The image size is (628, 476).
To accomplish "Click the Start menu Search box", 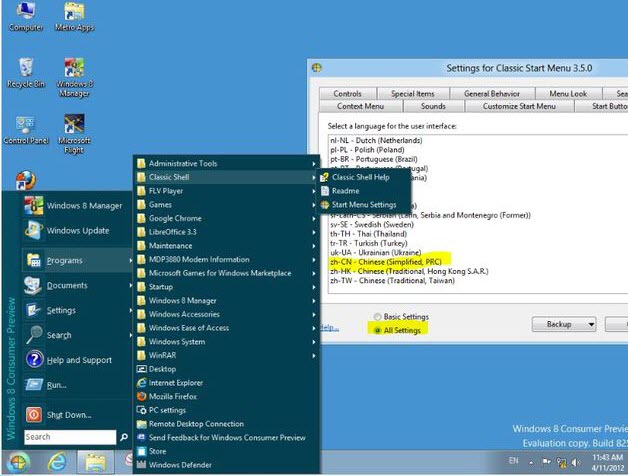I will point(68,437).
